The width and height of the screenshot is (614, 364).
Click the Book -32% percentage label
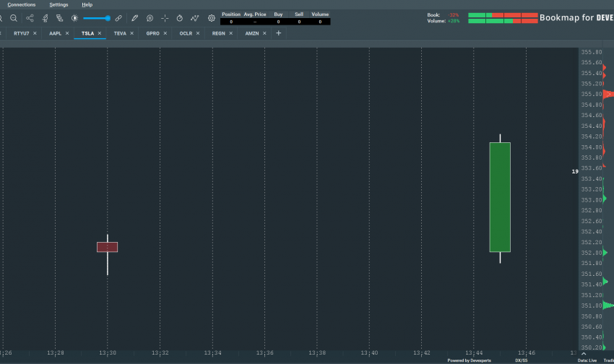[454, 15]
